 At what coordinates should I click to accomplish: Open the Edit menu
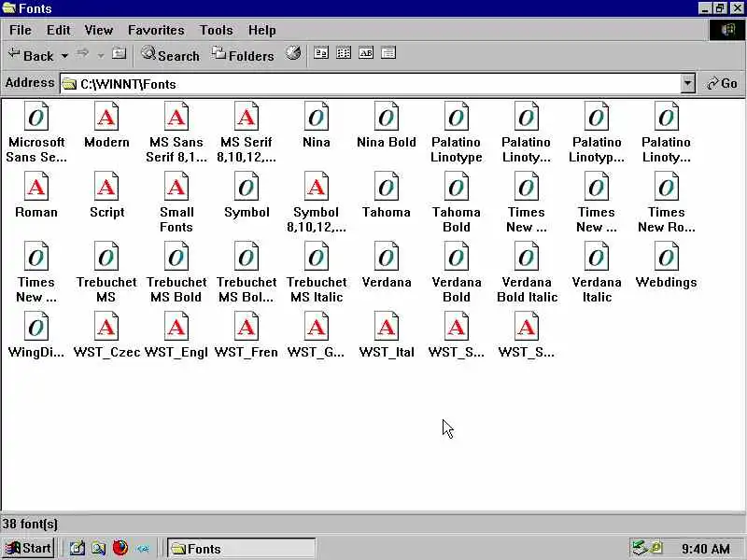[58, 31]
